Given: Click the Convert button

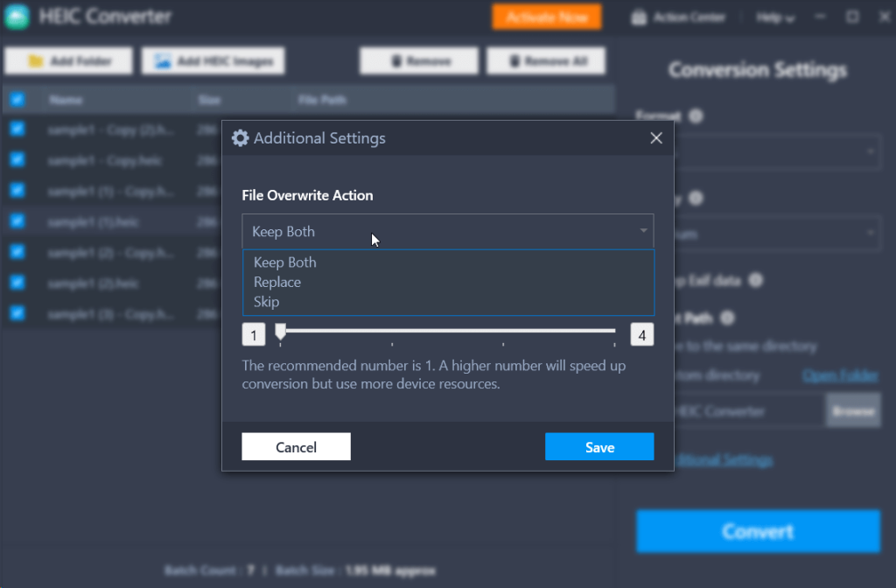Looking at the screenshot, I should coord(759,531).
